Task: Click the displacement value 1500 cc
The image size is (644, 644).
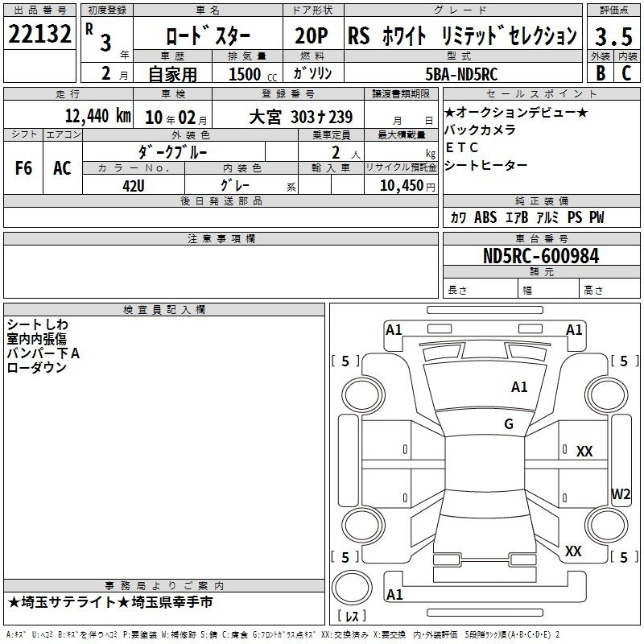Action: click(x=253, y=74)
